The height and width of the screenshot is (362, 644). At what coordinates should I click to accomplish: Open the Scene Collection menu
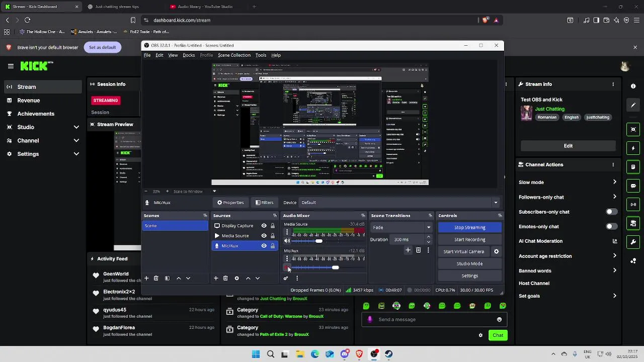tap(234, 55)
